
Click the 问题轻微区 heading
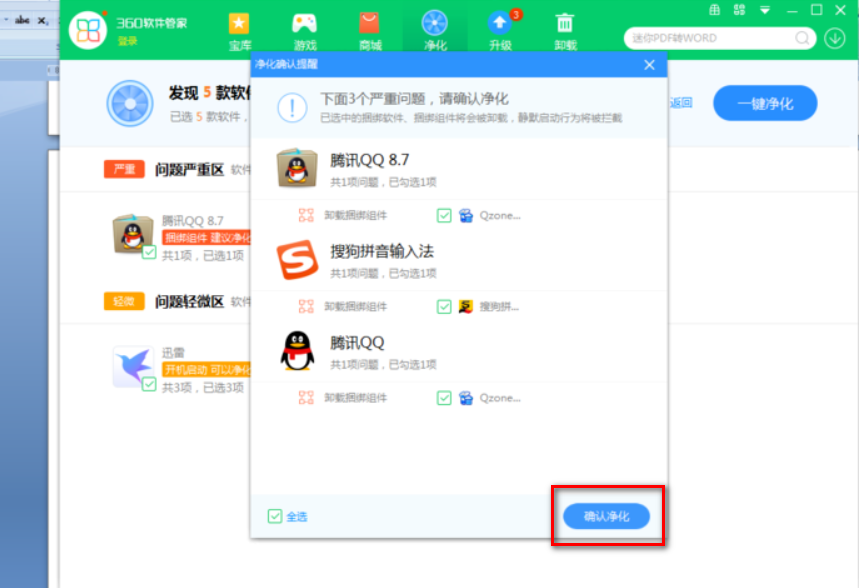click(190, 302)
